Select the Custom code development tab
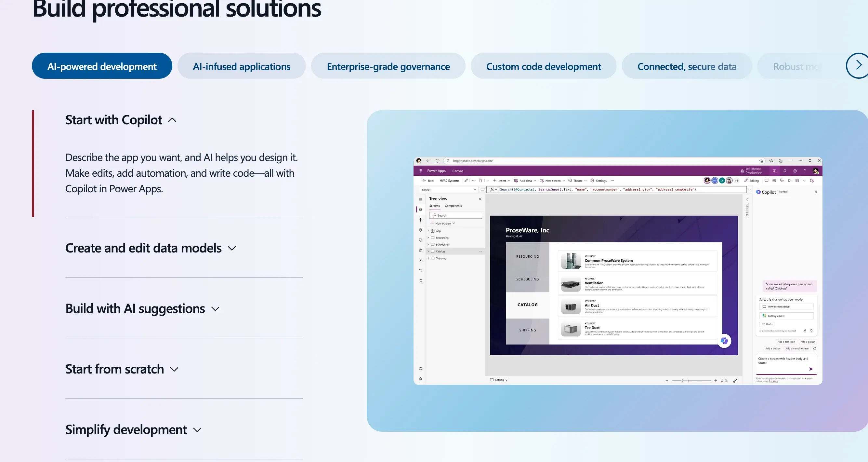The image size is (868, 462). pos(544,66)
